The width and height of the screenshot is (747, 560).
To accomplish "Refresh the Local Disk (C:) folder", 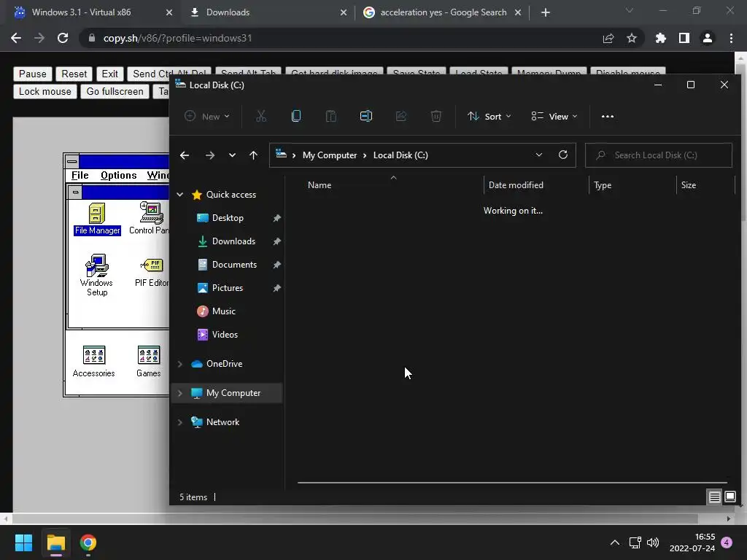I will click(x=563, y=155).
